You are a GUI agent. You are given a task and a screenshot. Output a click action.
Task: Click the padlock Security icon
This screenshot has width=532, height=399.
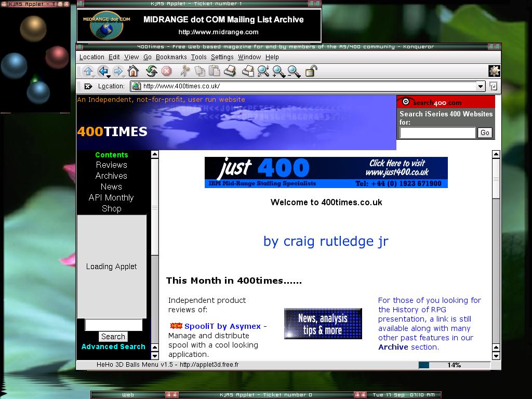(x=311, y=71)
